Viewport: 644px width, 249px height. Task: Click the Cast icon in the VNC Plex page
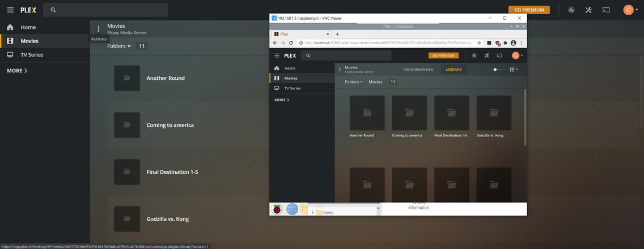click(499, 55)
